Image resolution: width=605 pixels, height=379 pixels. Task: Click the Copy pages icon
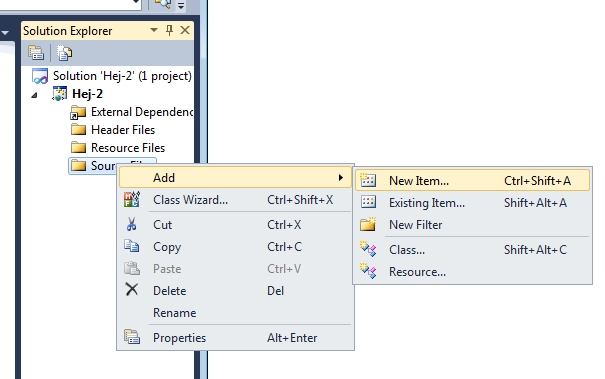click(132, 246)
